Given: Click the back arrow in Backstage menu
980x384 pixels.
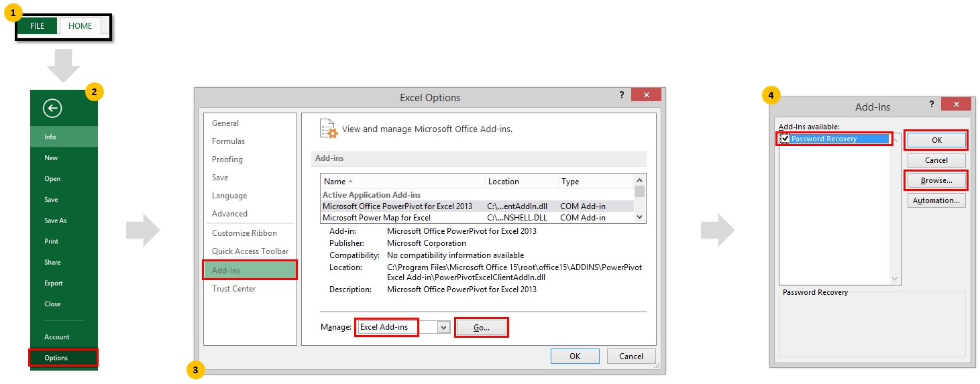Looking at the screenshot, I should (x=52, y=108).
